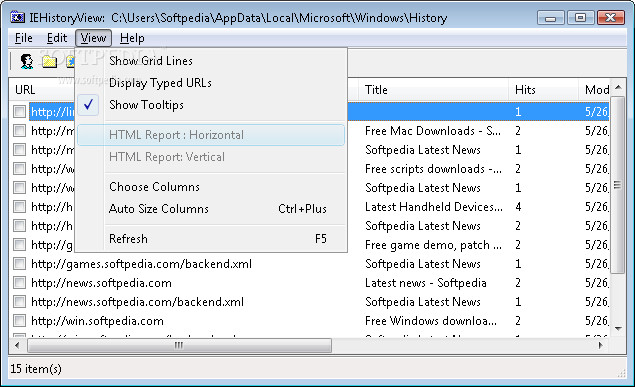635x387 pixels.
Task: Open the Help menu
Action: [132, 38]
